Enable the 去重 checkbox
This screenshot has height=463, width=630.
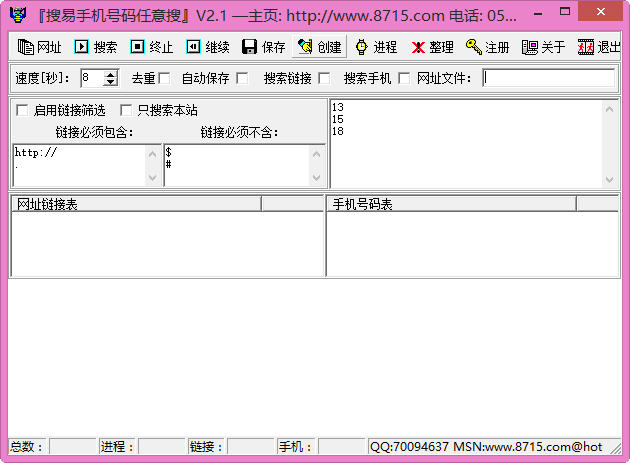click(x=164, y=78)
